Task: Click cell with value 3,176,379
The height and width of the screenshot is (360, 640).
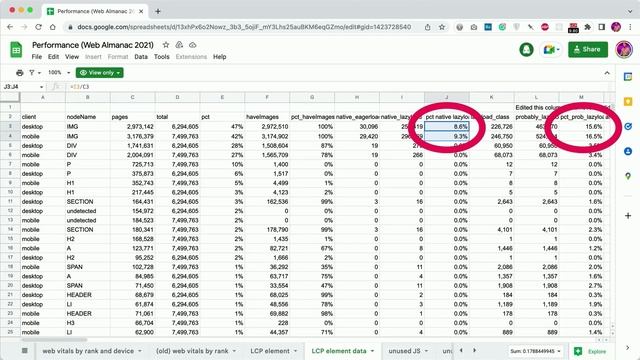Action: pos(132,136)
